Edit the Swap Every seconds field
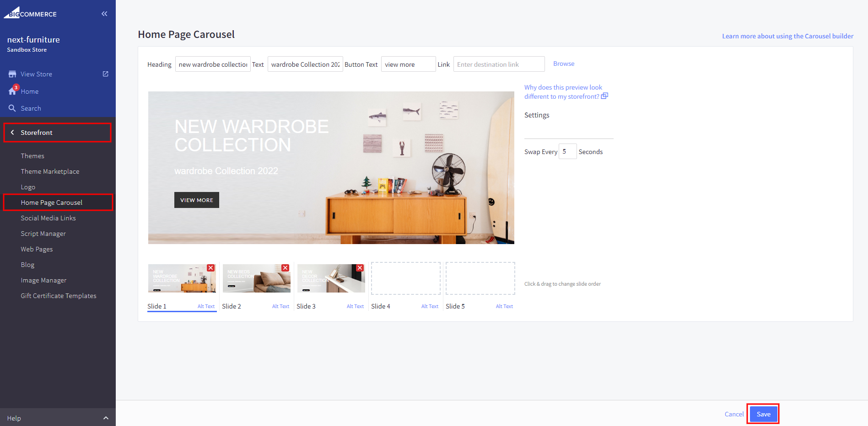The width and height of the screenshot is (868, 426). point(567,152)
